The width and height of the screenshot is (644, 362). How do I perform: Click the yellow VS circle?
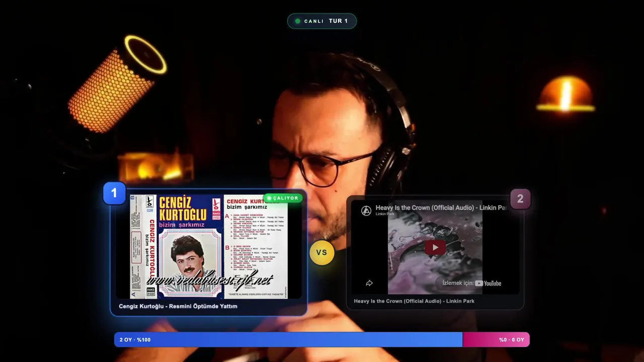tap(322, 252)
